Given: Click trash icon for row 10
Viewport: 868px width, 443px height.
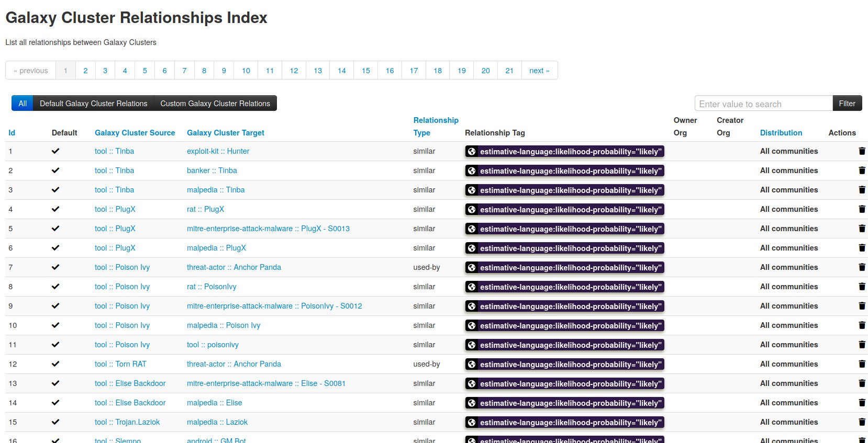Looking at the screenshot, I should click(x=862, y=325).
